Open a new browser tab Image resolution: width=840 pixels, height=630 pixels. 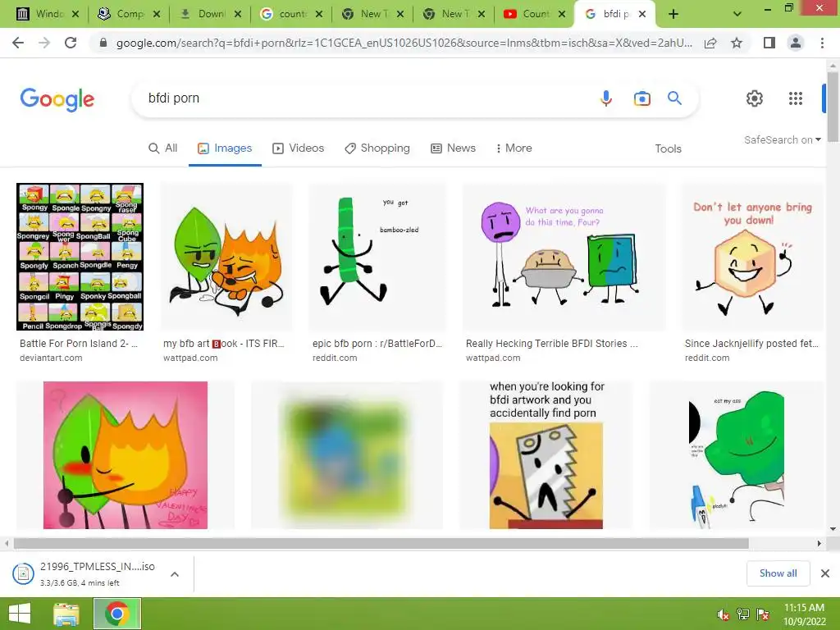coord(673,15)
